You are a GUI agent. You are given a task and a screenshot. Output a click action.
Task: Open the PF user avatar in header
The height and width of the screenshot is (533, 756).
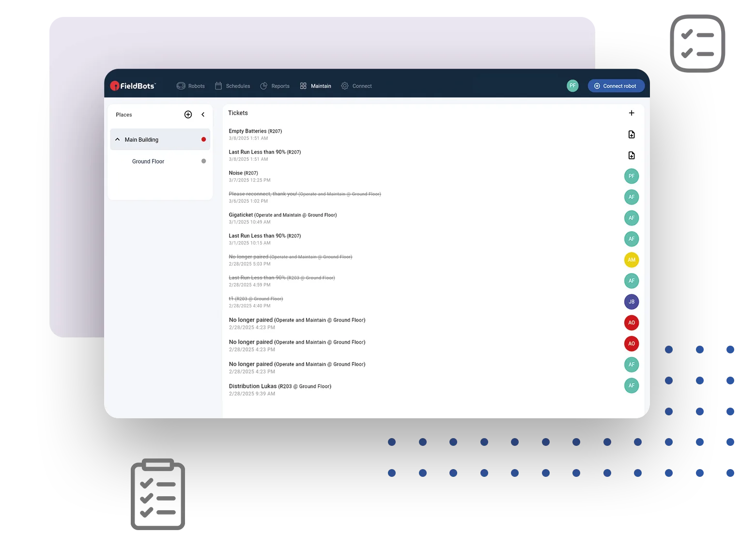pos(572,86)
